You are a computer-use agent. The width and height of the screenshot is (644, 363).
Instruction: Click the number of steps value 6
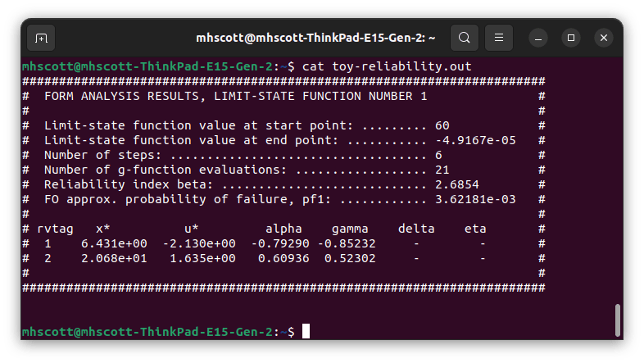pyautogui.click(x=439, y=155)
